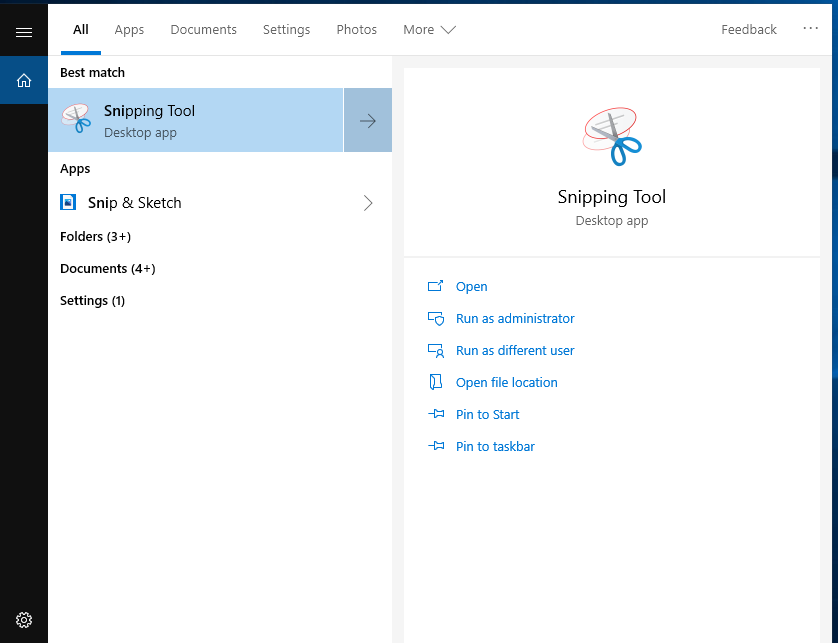Click the Run as different user icon
838x643 pixels.
(x=436, y=351)
